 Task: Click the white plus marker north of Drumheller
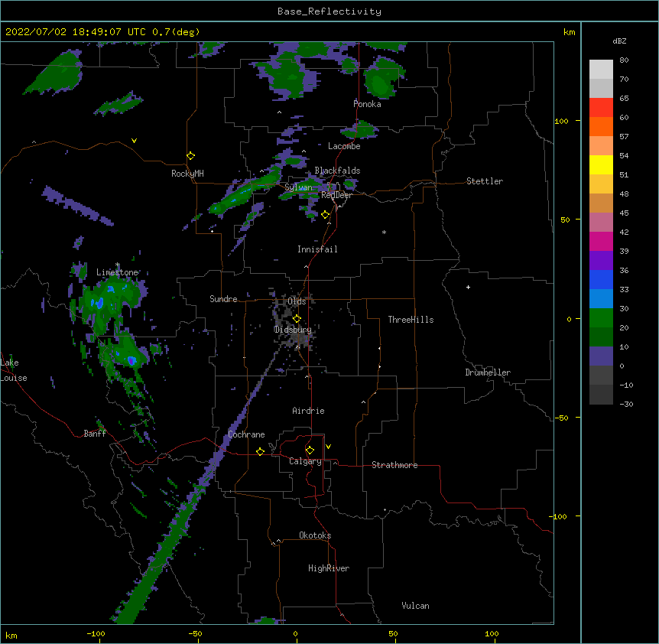468,287
